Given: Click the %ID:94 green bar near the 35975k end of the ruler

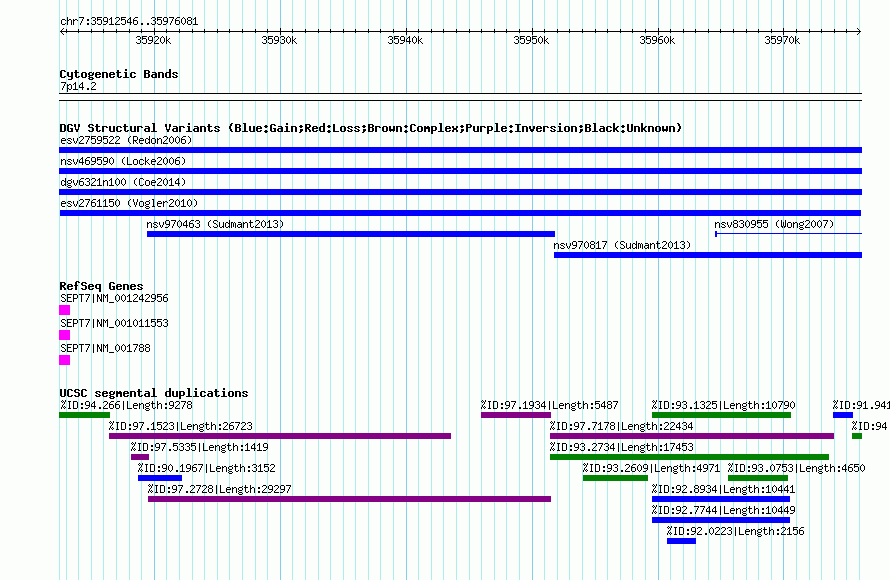Looking at the screenshot, I should [857, 436].
